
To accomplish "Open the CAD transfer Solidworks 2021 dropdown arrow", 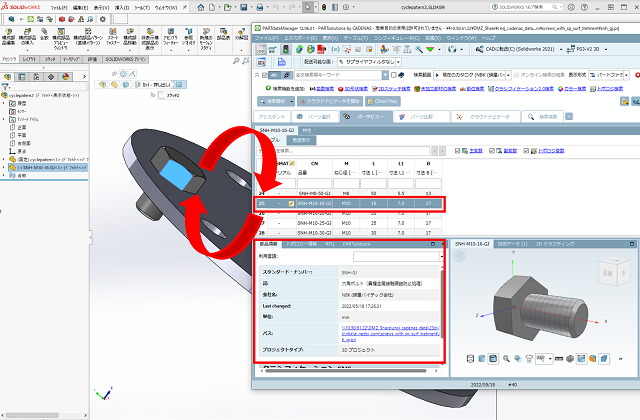I will point(561,49).
